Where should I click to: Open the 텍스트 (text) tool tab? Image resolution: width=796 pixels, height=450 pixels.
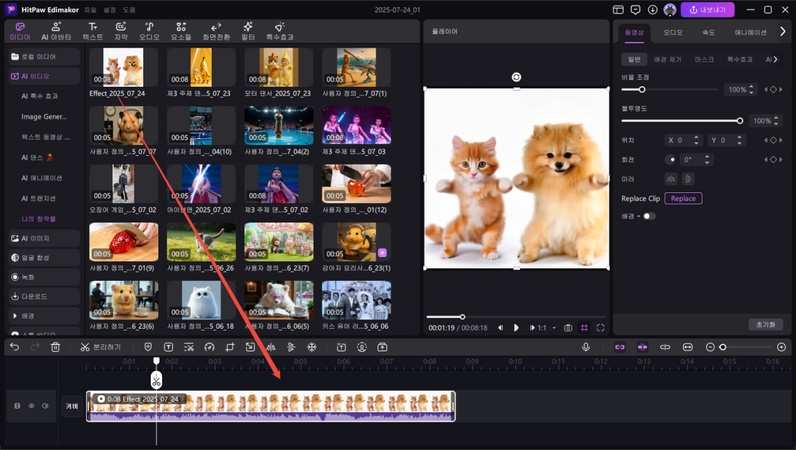[92, 31]
